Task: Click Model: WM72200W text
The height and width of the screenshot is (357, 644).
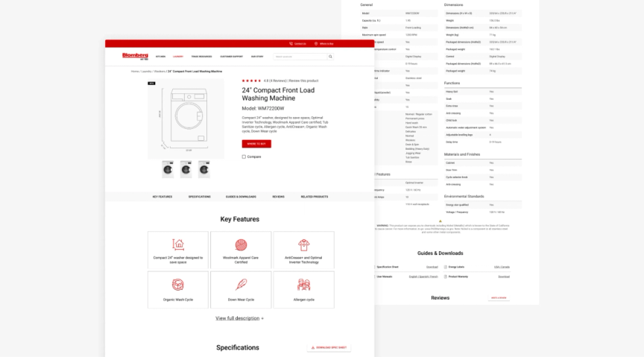Action: click(263, 109)
